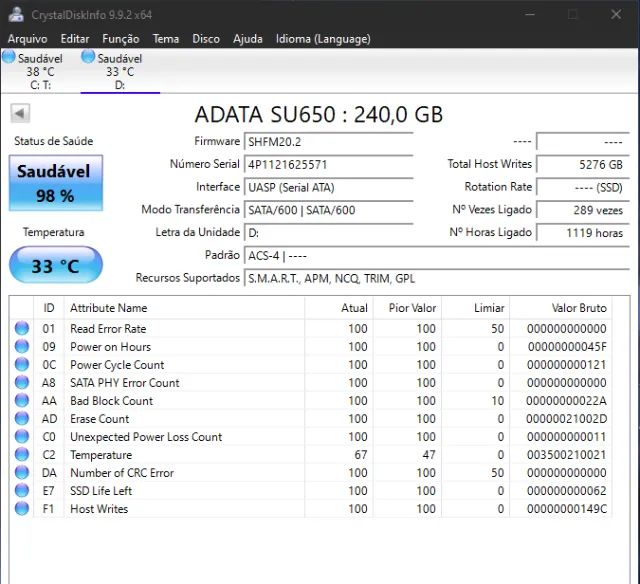Open the Editar menu
The width and height of the screenshot is (640, 584).
(75, 39)
